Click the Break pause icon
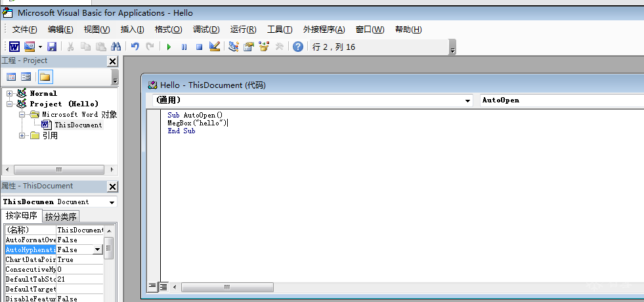The image size is (644, 302). 184,47
